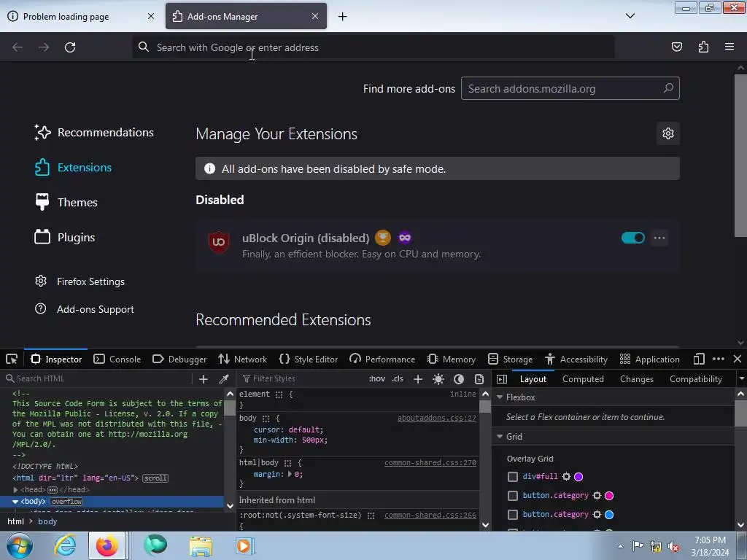
Task: Toggle the uBlock Origin enable switch
Action: (632, 238)
